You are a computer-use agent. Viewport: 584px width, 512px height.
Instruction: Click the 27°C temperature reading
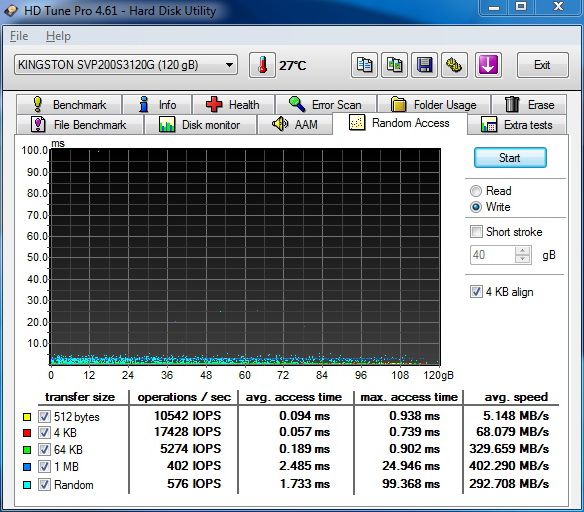293,66
